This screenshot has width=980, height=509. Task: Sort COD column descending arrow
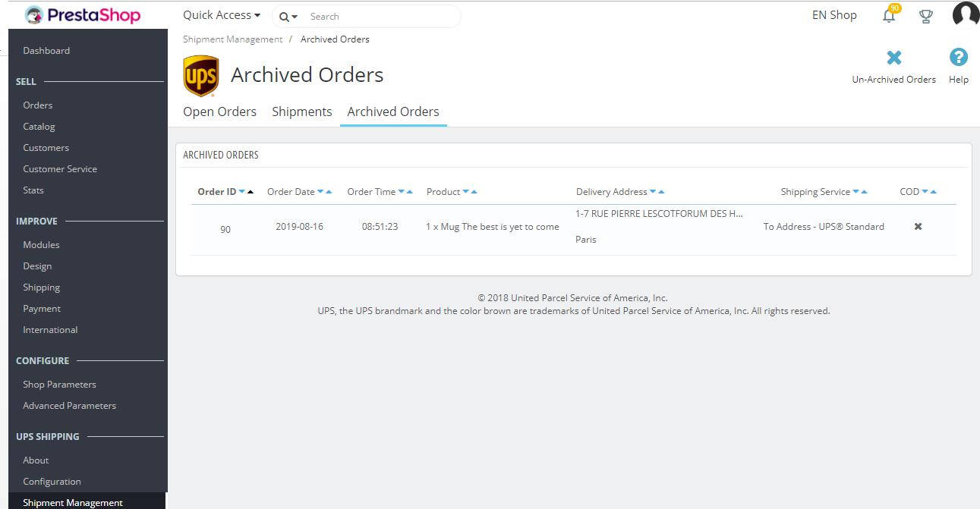pos(925,192)
